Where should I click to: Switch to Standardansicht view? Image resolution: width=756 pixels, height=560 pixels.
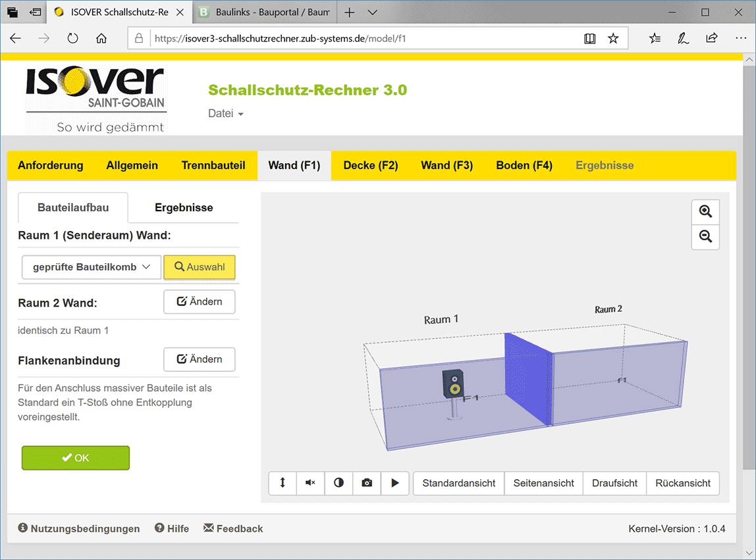[x=459, y=483]
